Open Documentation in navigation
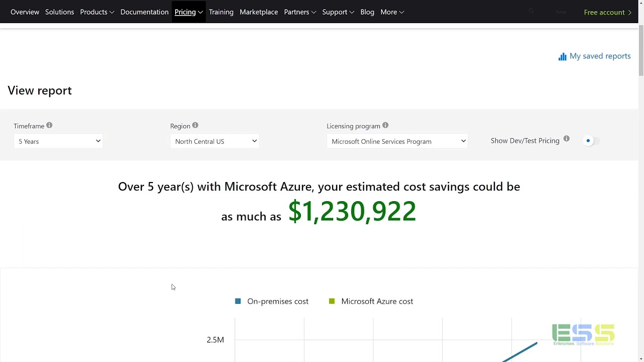 pos(144,12)
